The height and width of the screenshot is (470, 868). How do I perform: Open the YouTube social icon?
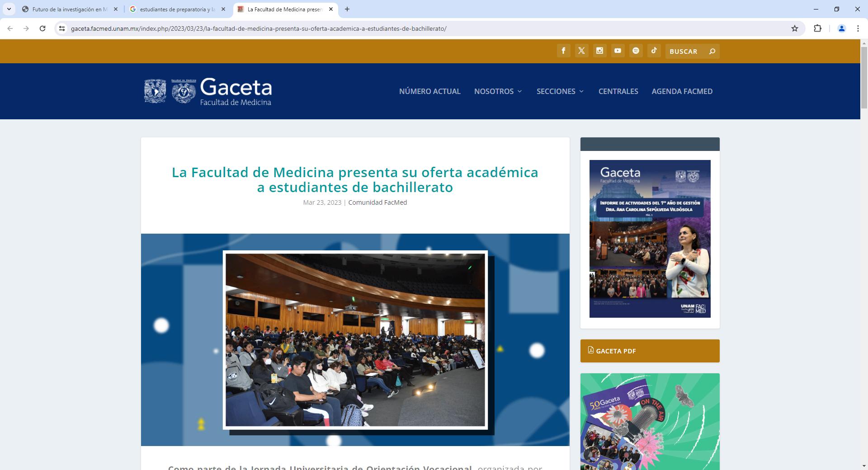point(618,51)
